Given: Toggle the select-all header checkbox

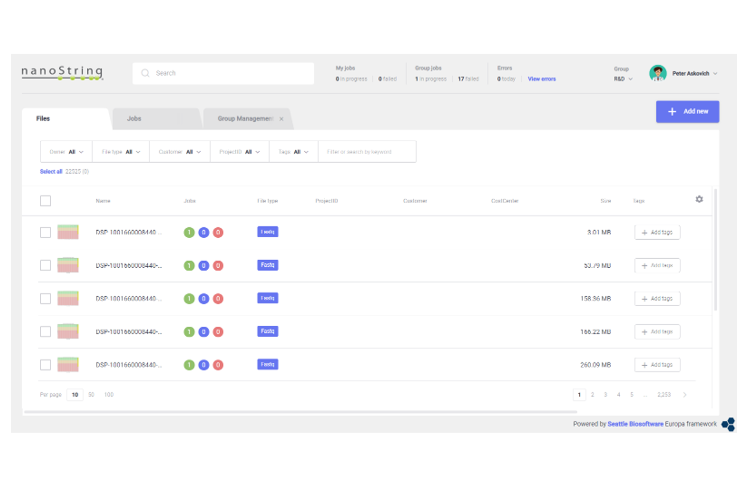Looking at the screenshot, I should click(45, 201).
